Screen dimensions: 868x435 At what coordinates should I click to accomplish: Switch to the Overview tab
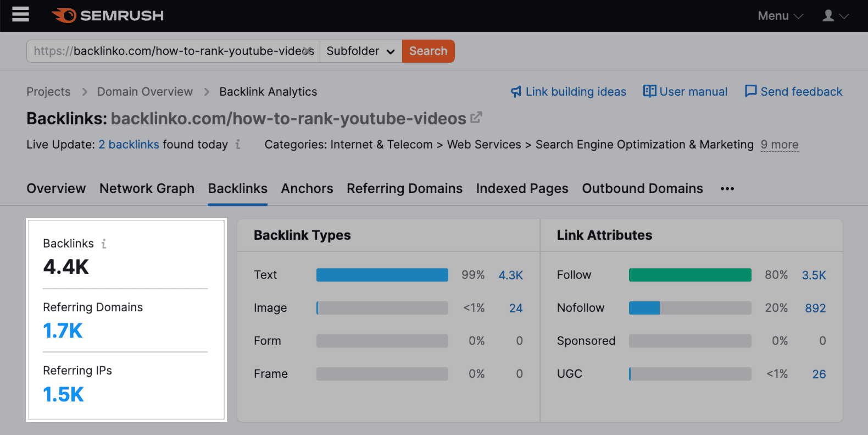(x=56, y=189)
